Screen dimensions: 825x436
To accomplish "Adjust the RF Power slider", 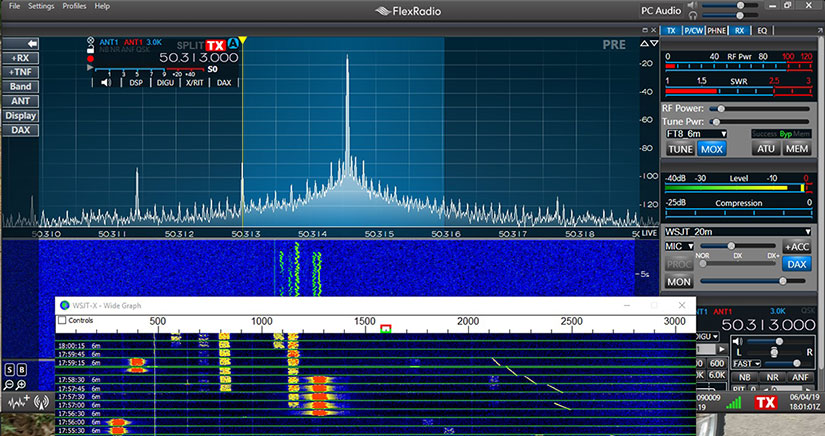I will (759, 109).
